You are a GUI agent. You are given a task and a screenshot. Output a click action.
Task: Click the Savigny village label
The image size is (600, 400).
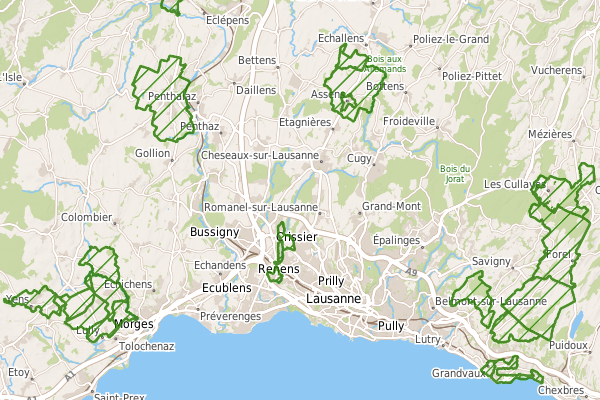[491, 261]
